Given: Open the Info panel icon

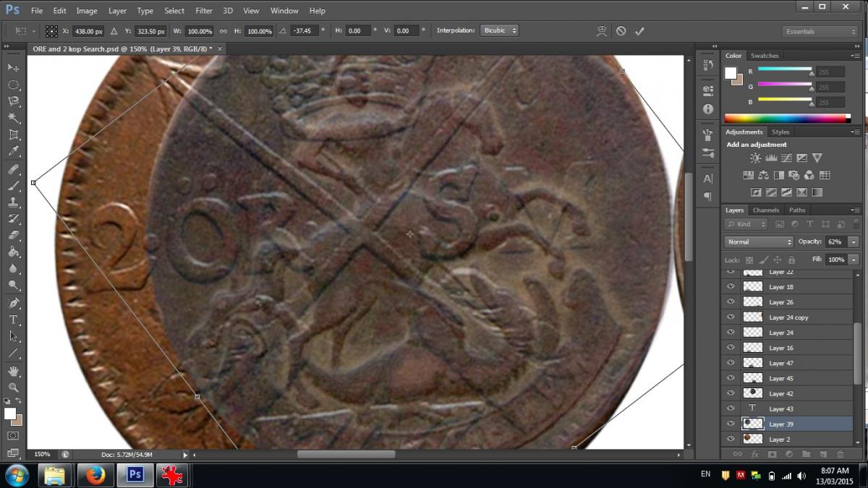Looking at the screenshot, I should pos(707,108).
